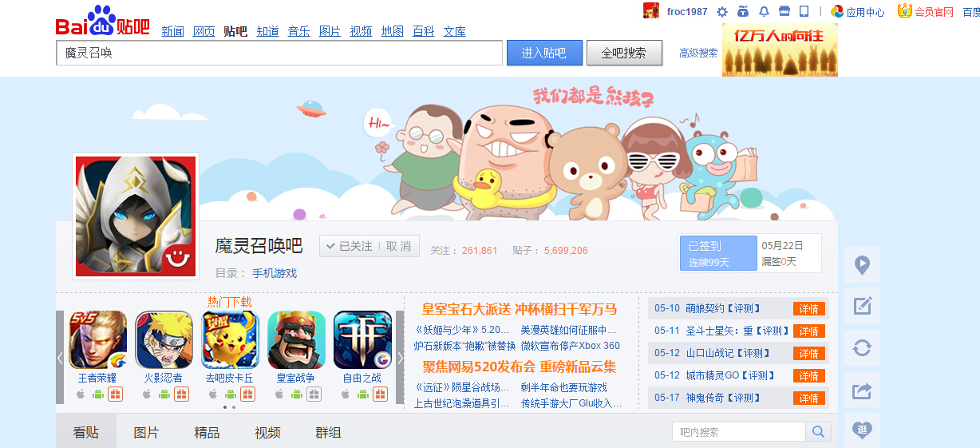Click the shop storefront icon in top bar
The width and height of the screenshot is (980, 448).
coord(784,11)
